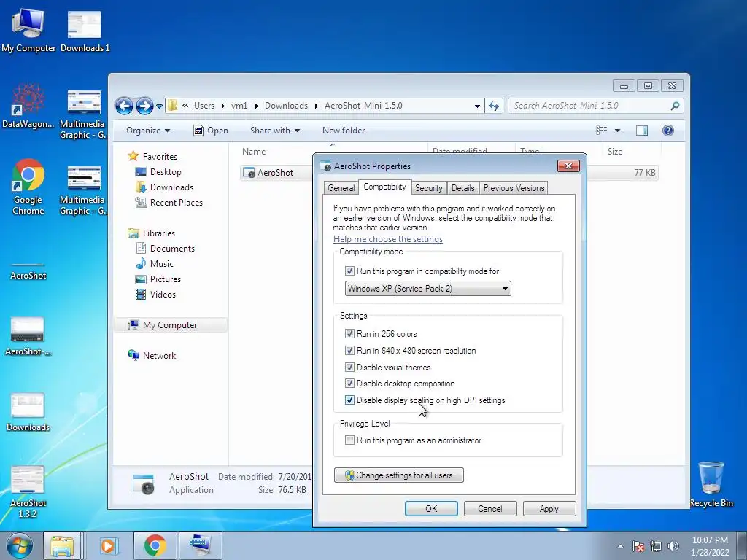Screen dimensions: 747x560
Task: Click the change view icon in Explorer
Action: (x=602, y=131)
